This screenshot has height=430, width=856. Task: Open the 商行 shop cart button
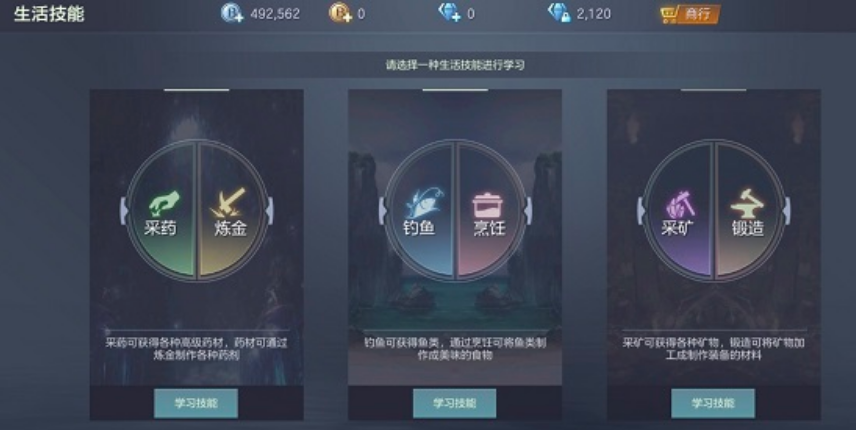coord(689,14)
